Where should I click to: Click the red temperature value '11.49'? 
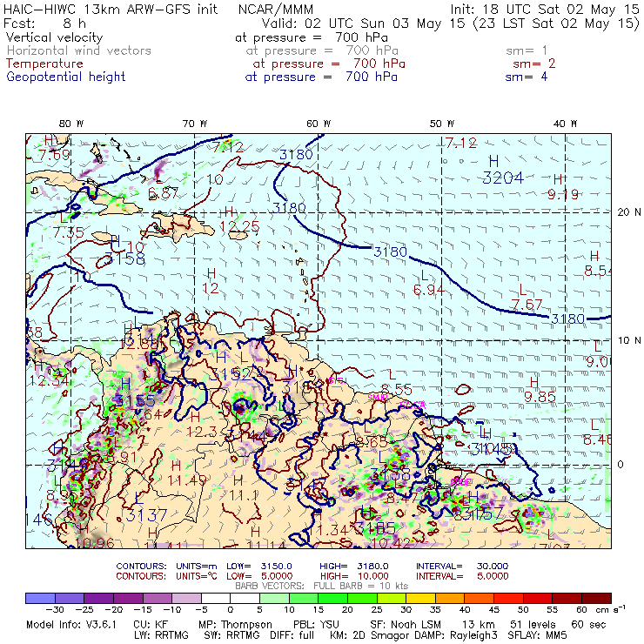coord(187,480)
